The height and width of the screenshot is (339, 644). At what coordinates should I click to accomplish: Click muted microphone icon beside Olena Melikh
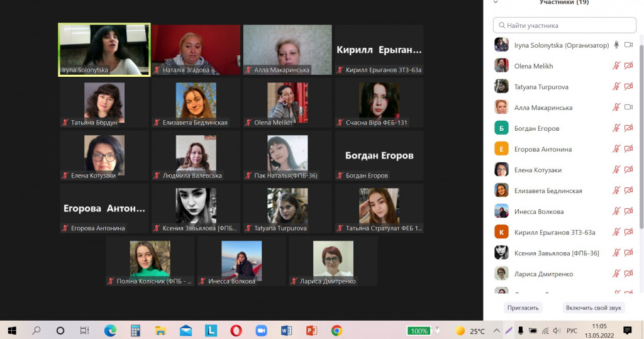click(616, 66)
